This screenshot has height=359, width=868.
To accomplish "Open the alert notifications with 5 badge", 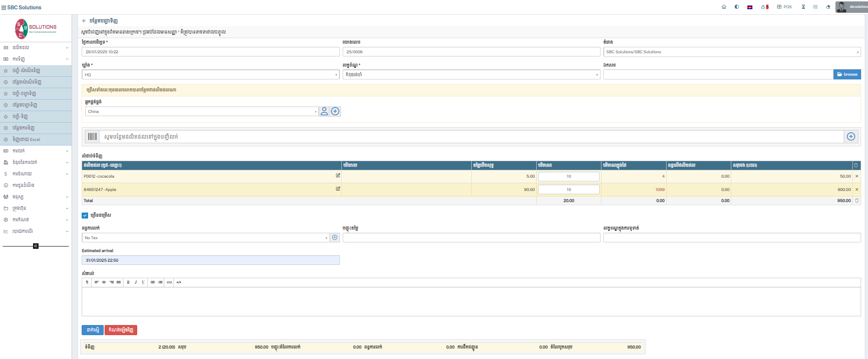I will [x=764, y=7].
